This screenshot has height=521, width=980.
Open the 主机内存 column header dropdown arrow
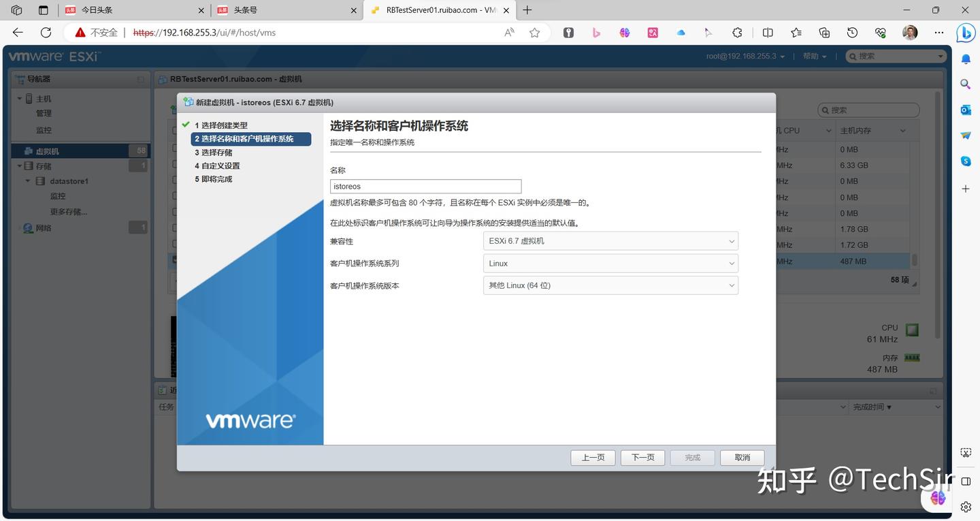click(x=903, y=131)
